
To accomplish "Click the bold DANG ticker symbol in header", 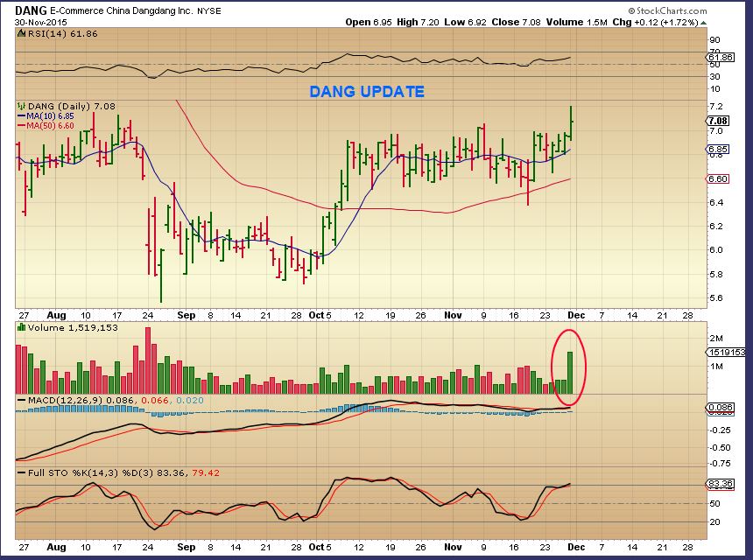I will click(32, 10).
